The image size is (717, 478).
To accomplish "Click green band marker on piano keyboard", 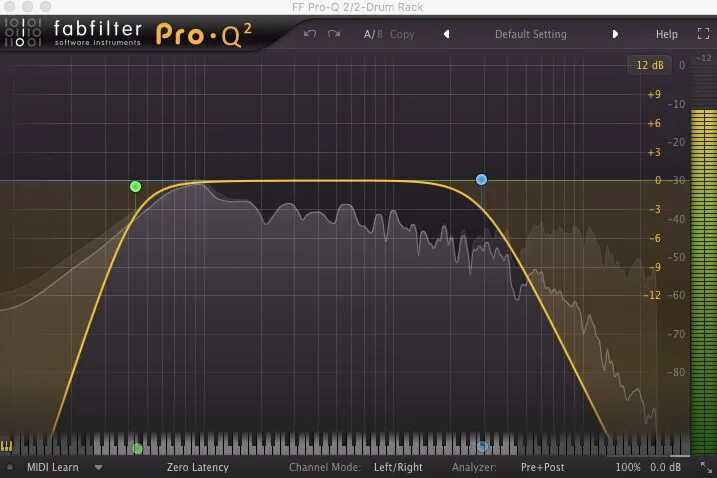I will (x=137, y=448).
